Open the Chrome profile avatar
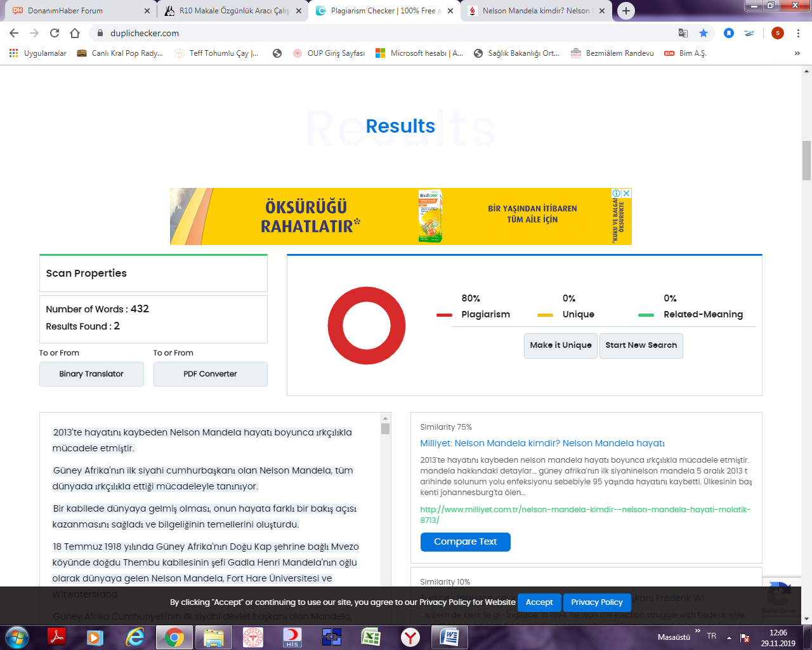The width and height of the screenshot is (812, 650). point(777,33)
